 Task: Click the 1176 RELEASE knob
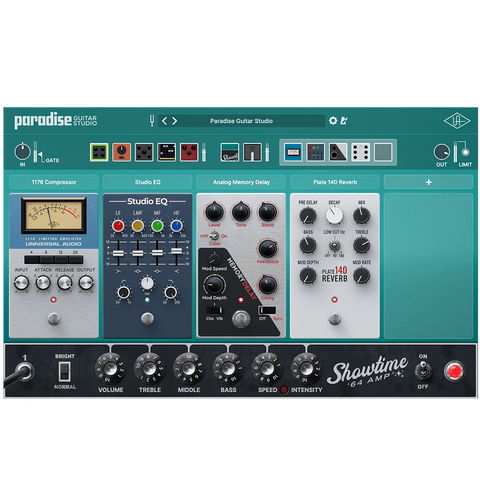(x=65, y=283)
